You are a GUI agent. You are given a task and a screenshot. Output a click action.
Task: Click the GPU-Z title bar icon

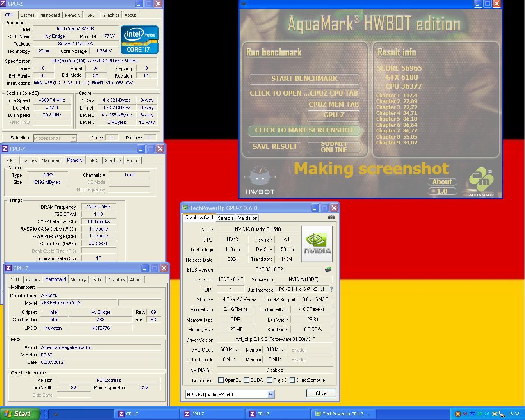point(185,208)
